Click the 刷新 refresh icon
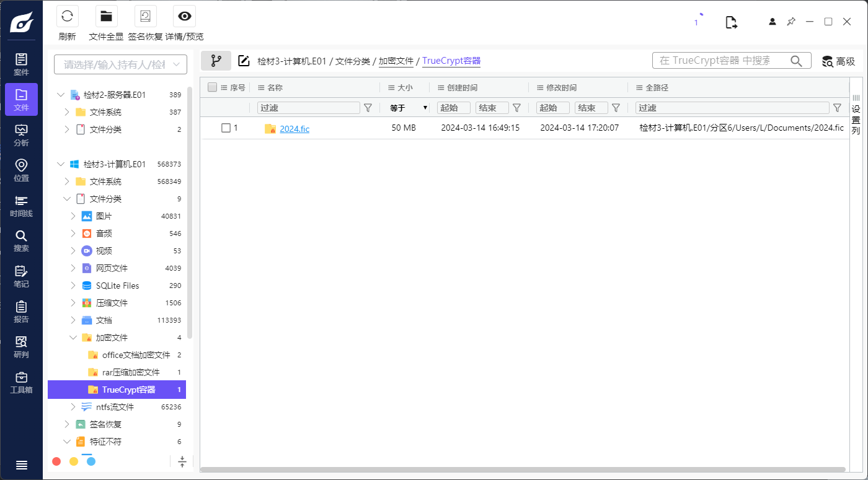This screenshot has height=480, width=868. 67,17
